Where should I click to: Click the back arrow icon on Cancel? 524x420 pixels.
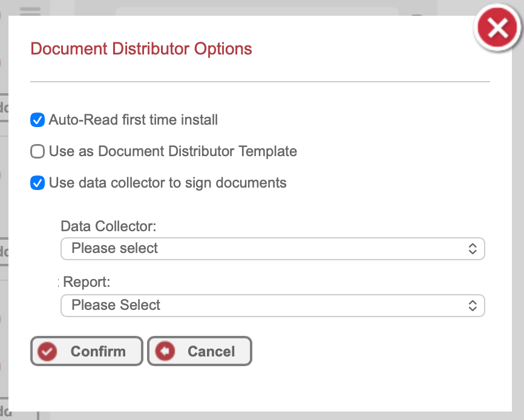tap(165, 352)
